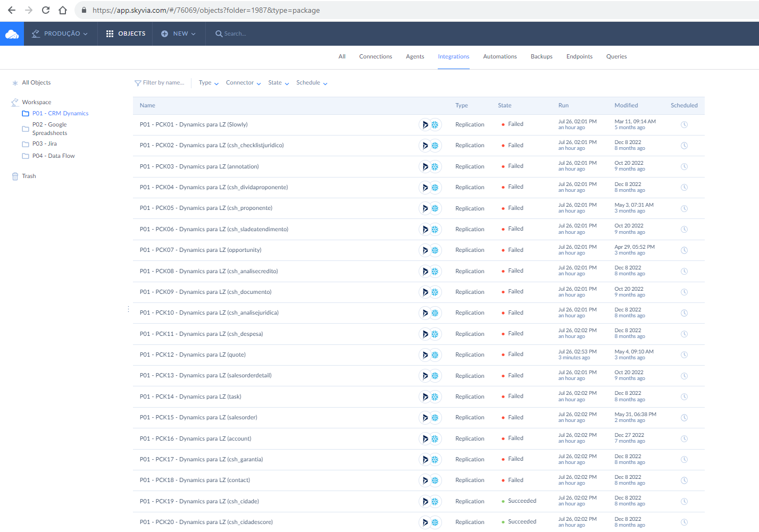Switch to the Agents tab
This screenshot has width=759, height=532.
tap(415, 57)
